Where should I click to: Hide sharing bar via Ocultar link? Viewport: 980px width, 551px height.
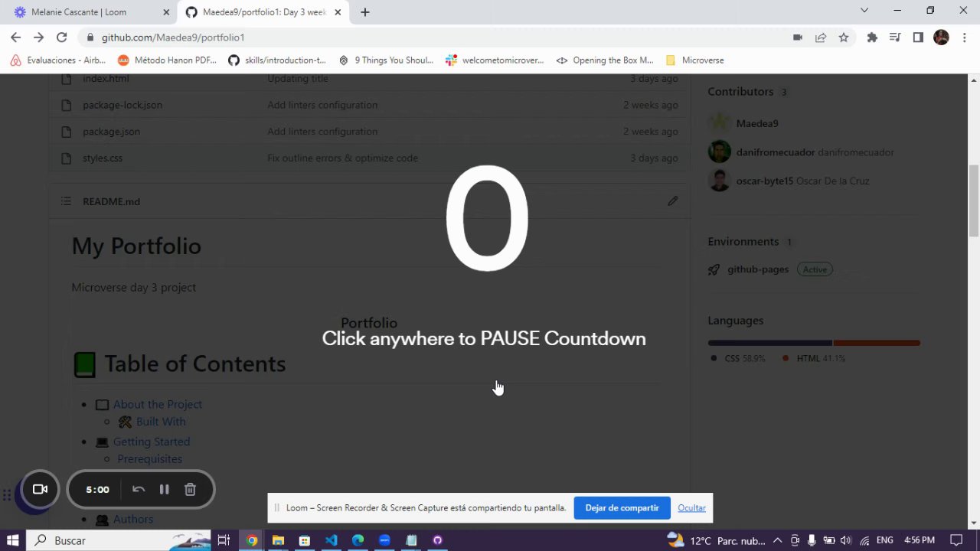click(x=691, y=508)
